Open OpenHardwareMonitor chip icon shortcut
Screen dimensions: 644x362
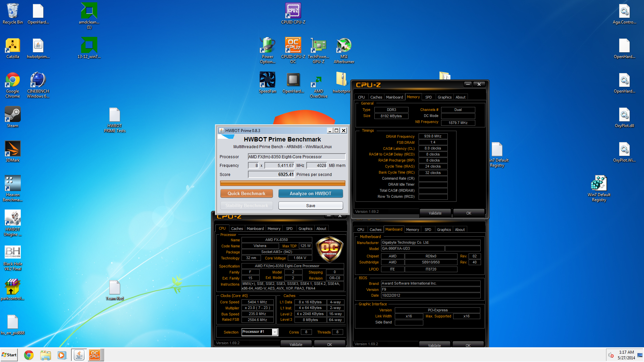click(293, 83)
